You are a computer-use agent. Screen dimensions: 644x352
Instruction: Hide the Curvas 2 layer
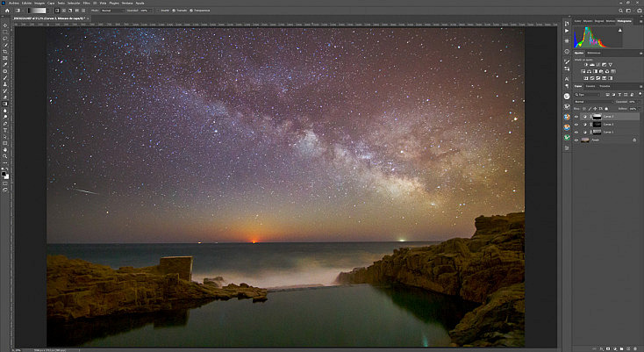576,125
